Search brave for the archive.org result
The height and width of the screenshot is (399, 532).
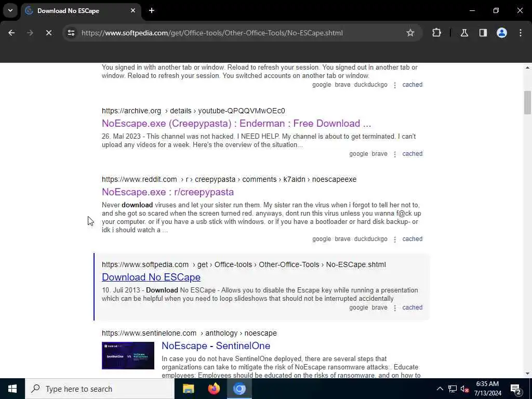click(x=379, y=154)
